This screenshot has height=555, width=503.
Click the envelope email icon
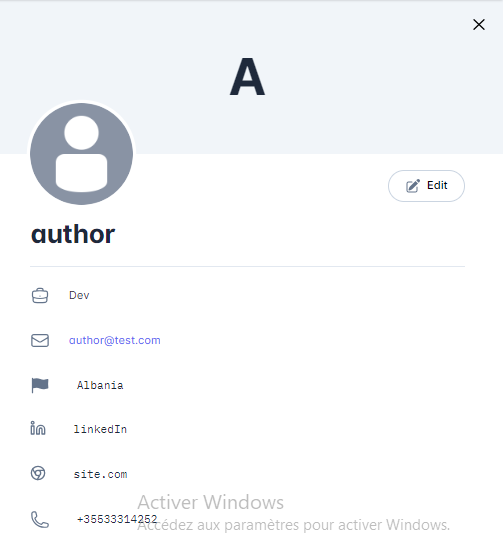tap(40, 341)
